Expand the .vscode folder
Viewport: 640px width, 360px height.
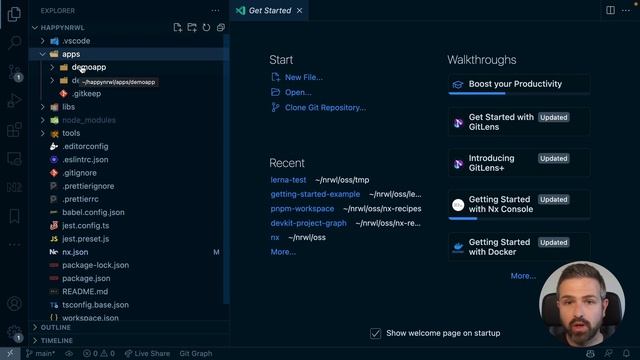[x=42, y=41]
